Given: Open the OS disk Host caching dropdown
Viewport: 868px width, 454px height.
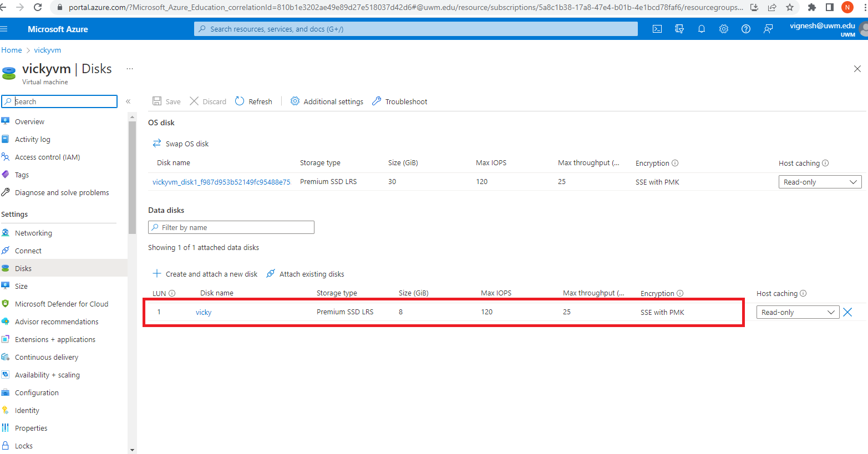Looking at the screenshot, I should coord(819,181).
